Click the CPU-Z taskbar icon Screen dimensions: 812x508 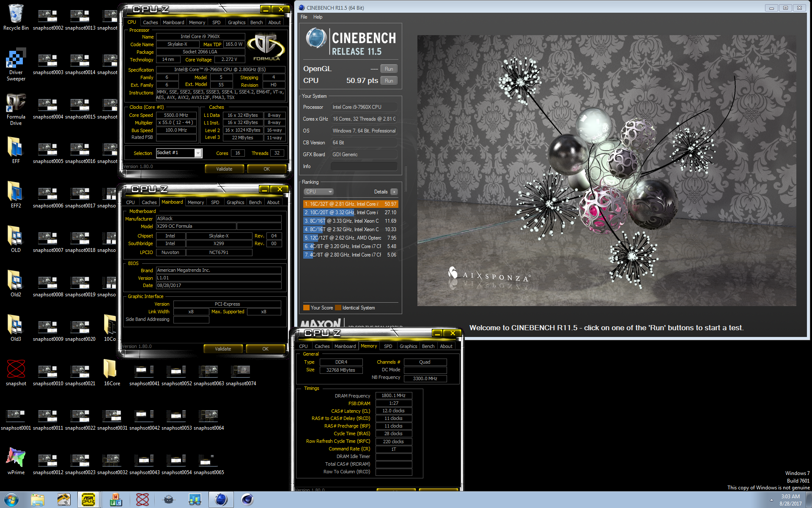tap(88, 500)
